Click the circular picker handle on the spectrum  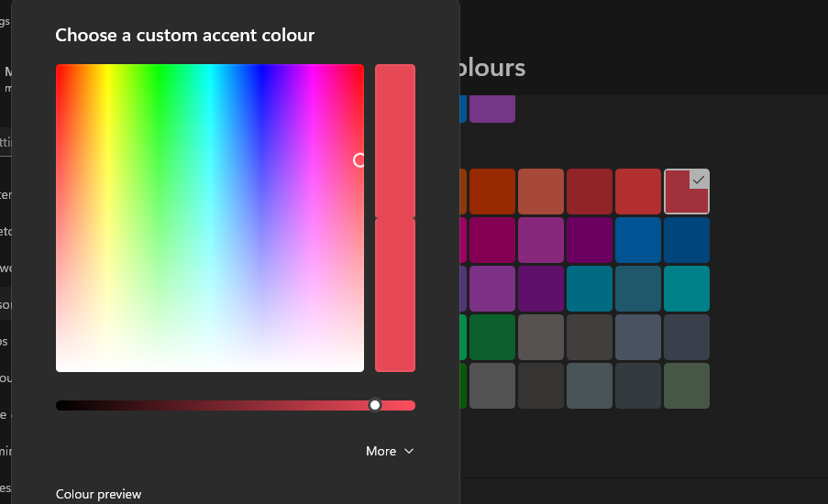359,160
